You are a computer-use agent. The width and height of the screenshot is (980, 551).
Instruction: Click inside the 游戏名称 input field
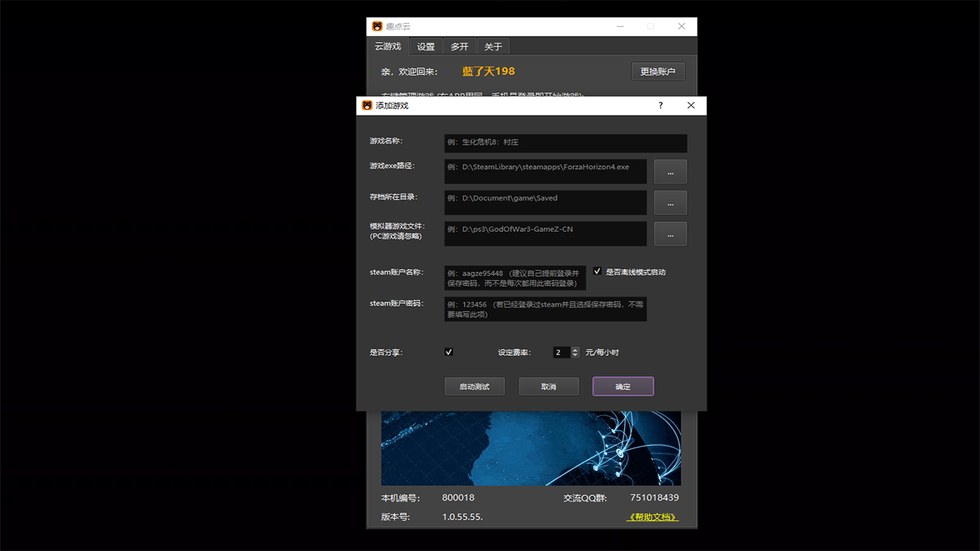coord(565,143)
